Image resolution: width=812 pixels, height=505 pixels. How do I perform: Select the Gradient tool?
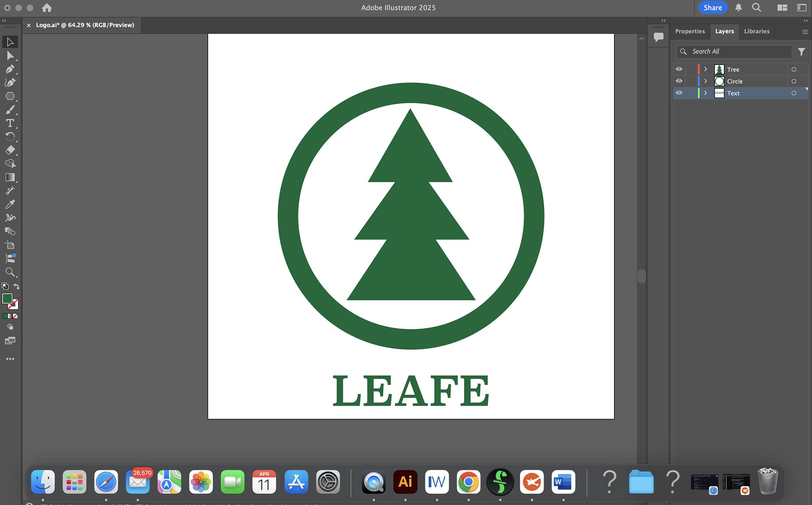(10, 177)
